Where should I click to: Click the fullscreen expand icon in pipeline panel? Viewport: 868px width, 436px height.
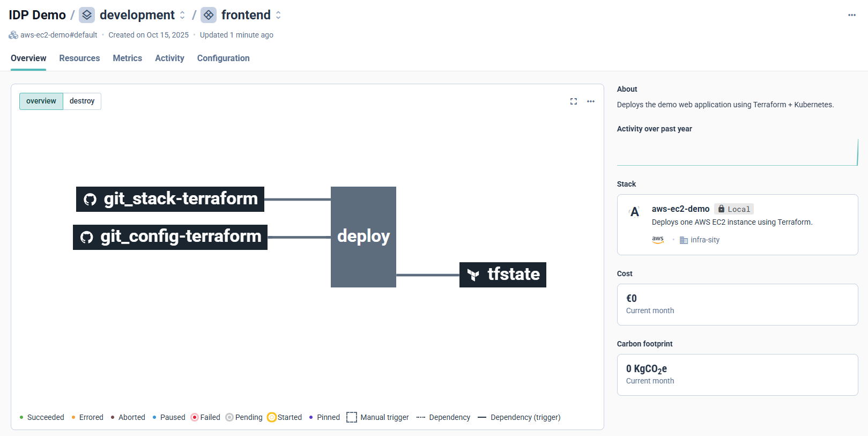tap(574, 101)
